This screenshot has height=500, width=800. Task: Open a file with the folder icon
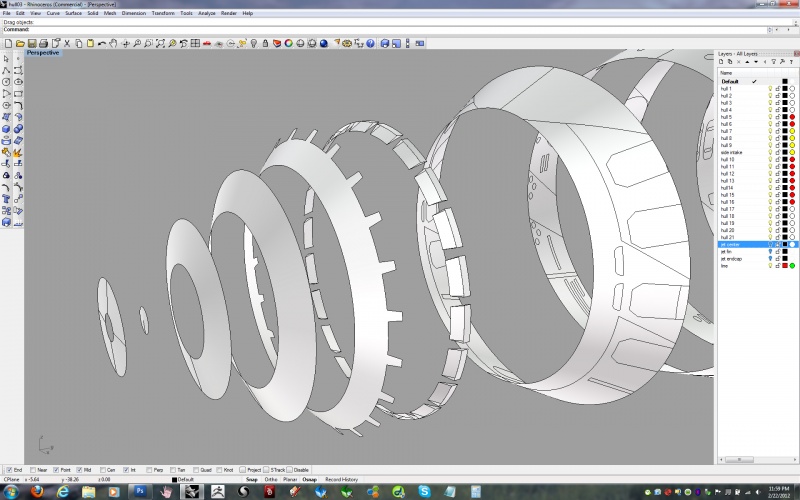pyautogui.click(x=20, y=43)
